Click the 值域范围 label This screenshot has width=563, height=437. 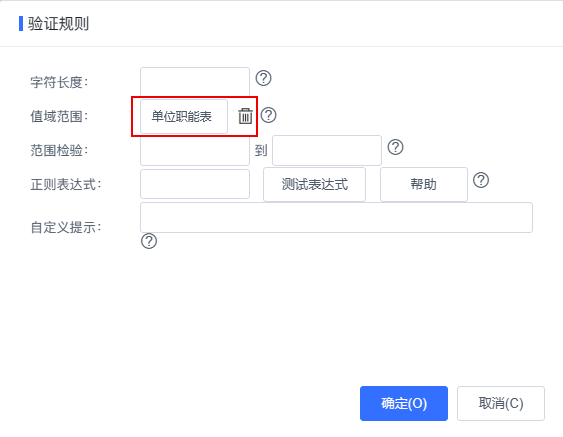click(59, 116)
